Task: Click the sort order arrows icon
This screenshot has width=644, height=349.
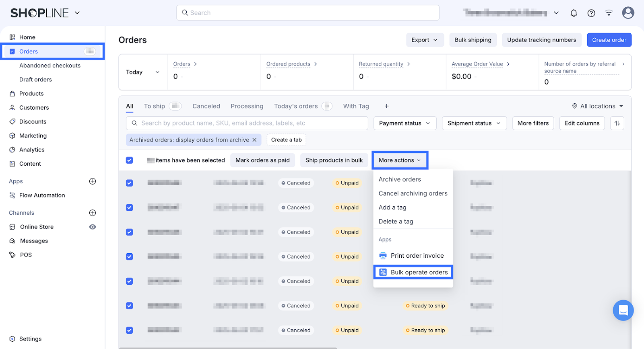Action: pyautogui.click(x=617, y=123)
